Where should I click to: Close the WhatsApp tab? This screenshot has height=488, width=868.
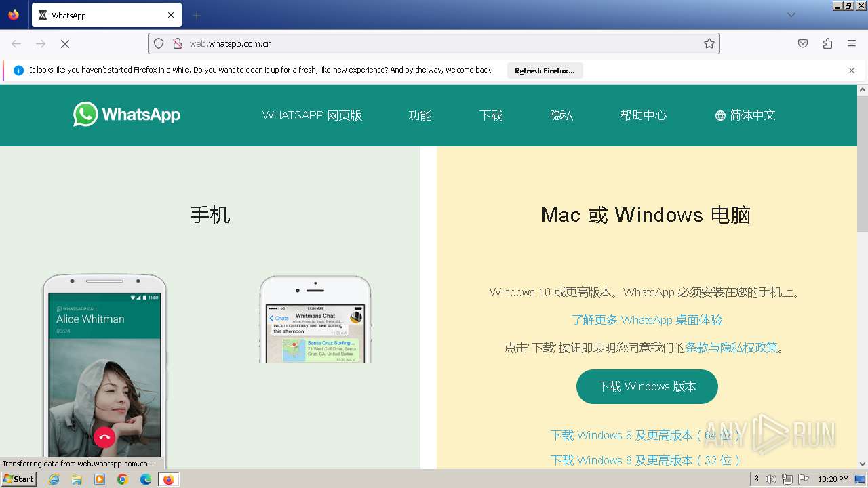point(171,15)
